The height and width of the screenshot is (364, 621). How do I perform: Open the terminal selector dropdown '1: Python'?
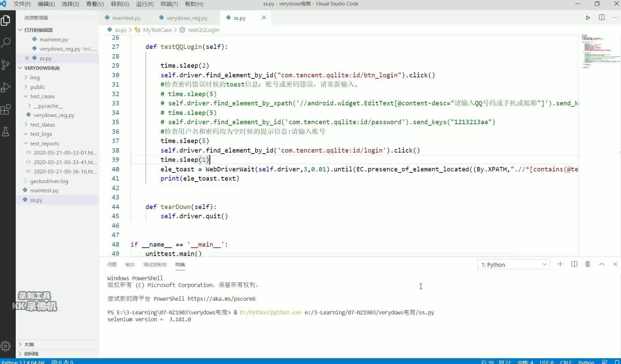[514, 264]
